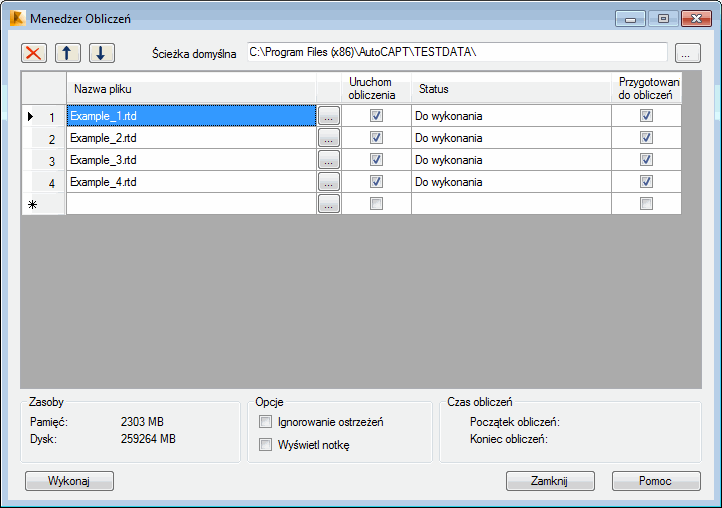Browse file for the new empty row
Screen dimensions: 722x508
coord(329,204)
